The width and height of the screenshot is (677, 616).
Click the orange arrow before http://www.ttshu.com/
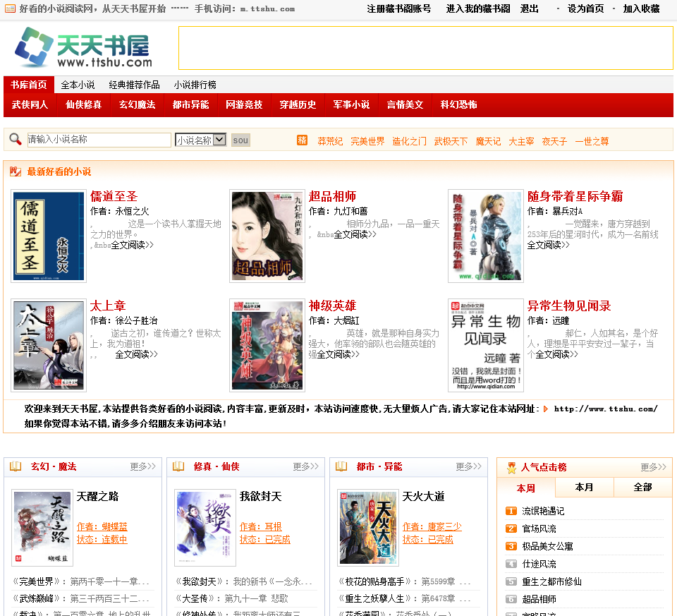(546, 409)
